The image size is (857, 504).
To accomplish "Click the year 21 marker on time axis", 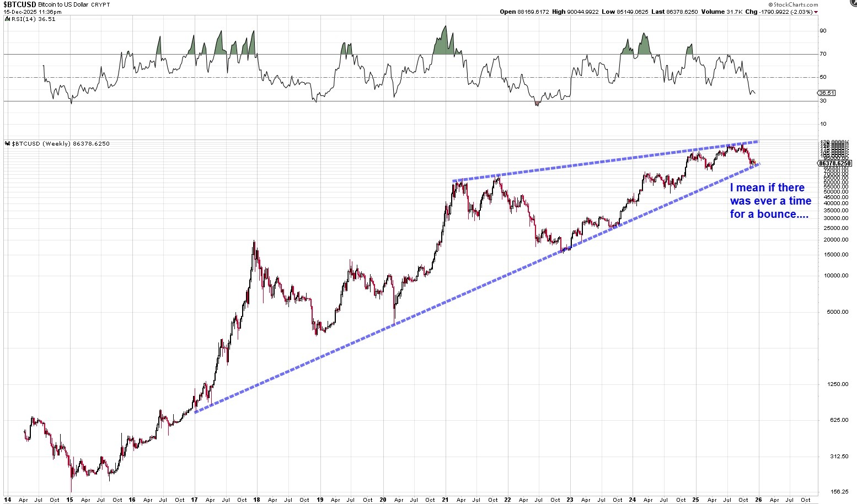I will (446, 500).
